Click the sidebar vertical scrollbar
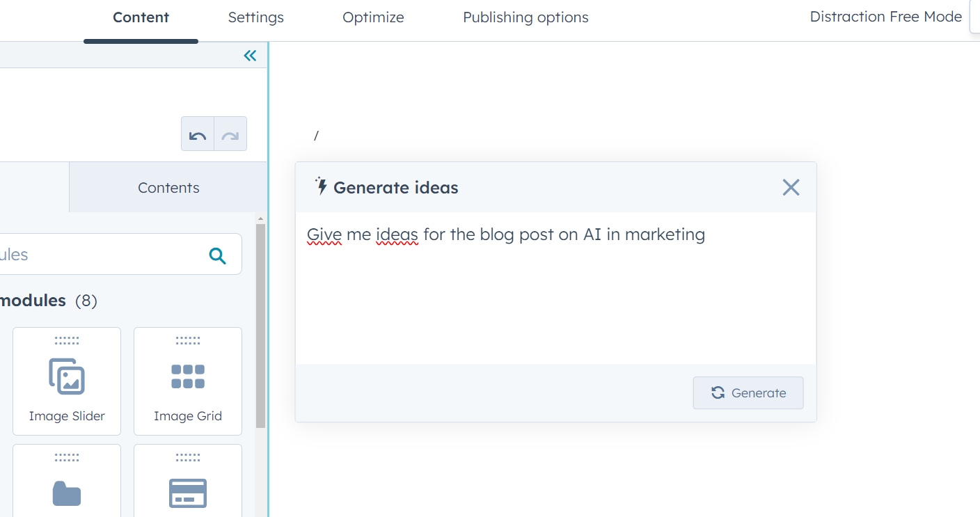 260,326
